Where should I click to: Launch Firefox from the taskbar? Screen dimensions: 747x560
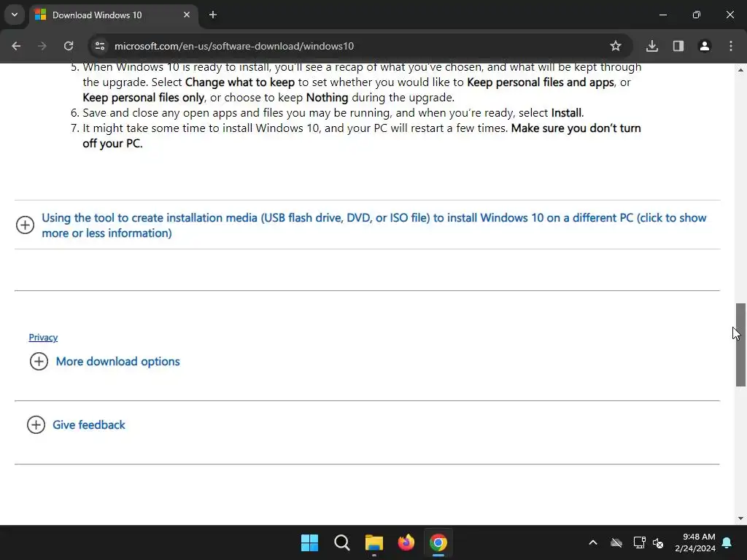pos(406,542)
